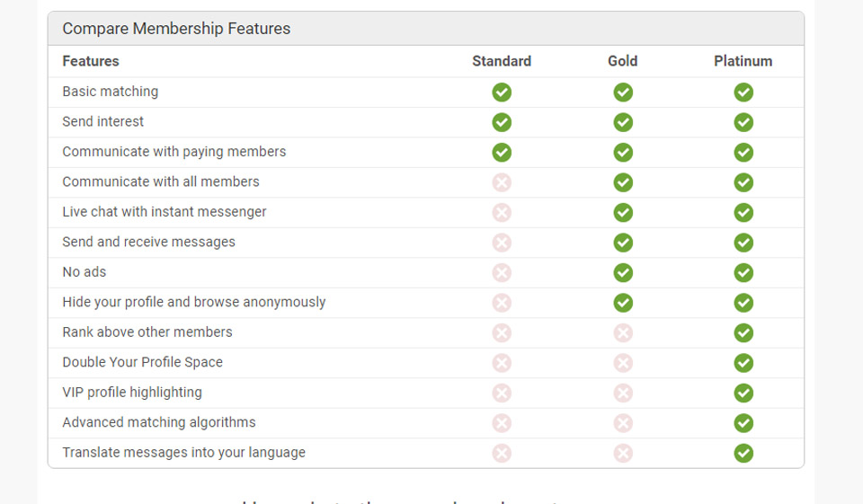Click the Hide your profile and browse anonymously label
The image size is (863, 504).
[194, 302]
